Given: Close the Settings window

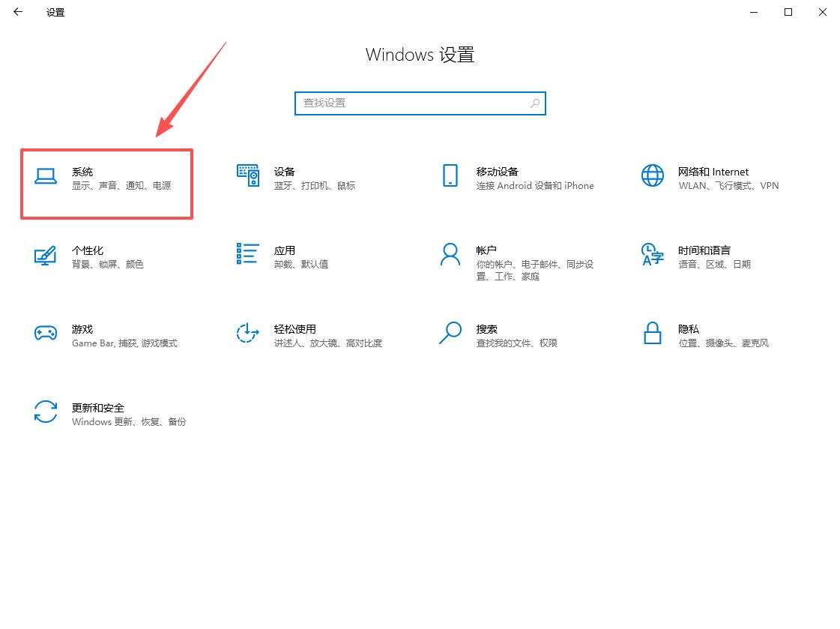Looking at the screenshot, I should [822, 12].
